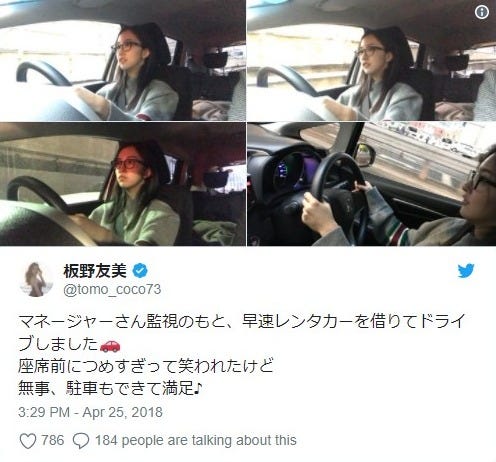496x462 pixels.
Task: Click the display name 板野友美
Action: click(x=95, y=271)
